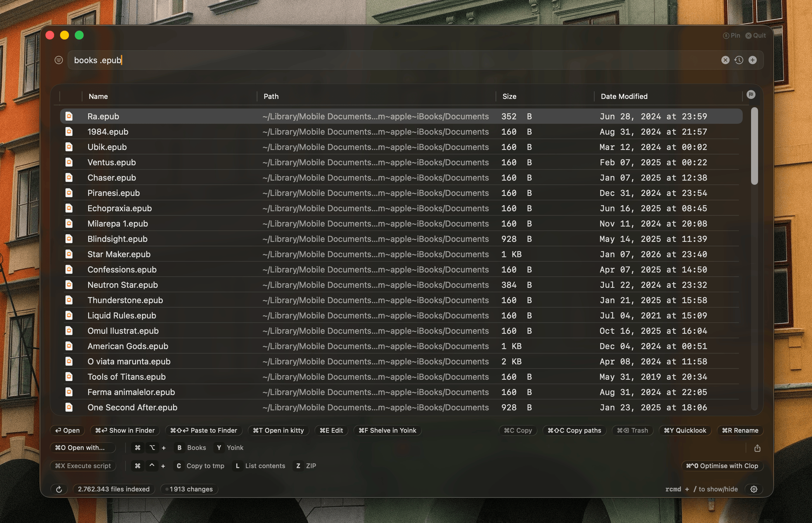Sort results by the Date Modified column

click(x=624, y=96)
